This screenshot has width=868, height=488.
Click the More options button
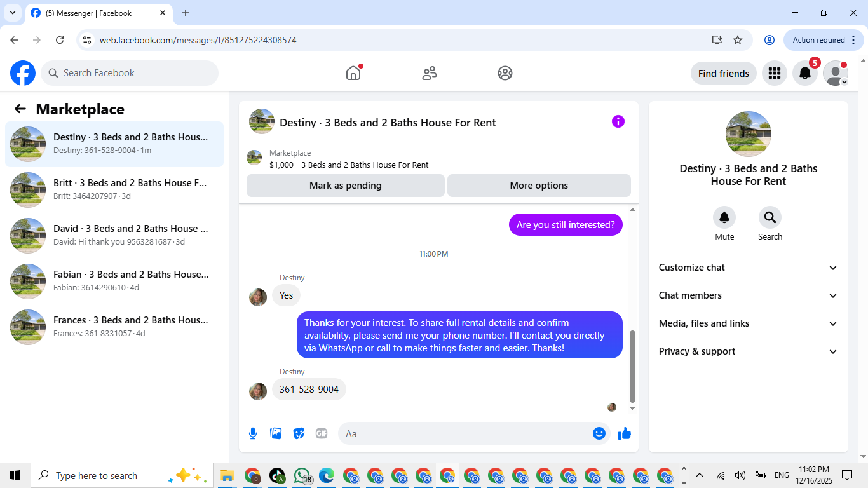(539, 186)
